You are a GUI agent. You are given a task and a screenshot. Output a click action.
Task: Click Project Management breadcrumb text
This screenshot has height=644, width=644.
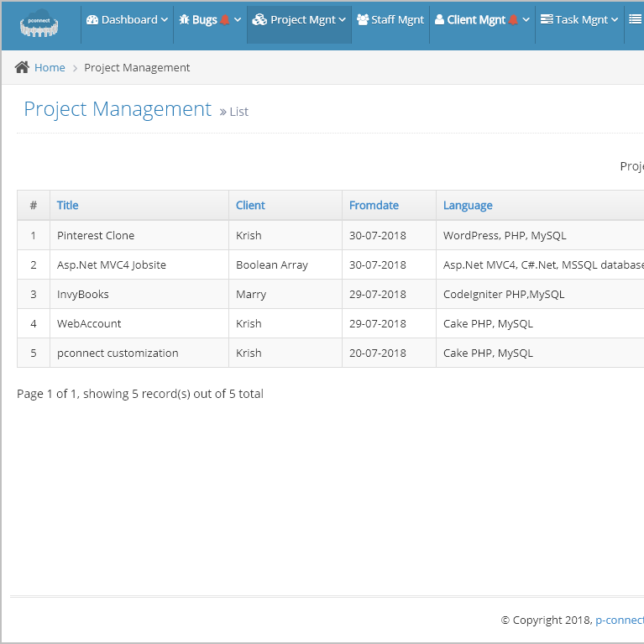[x=137, y=67]
